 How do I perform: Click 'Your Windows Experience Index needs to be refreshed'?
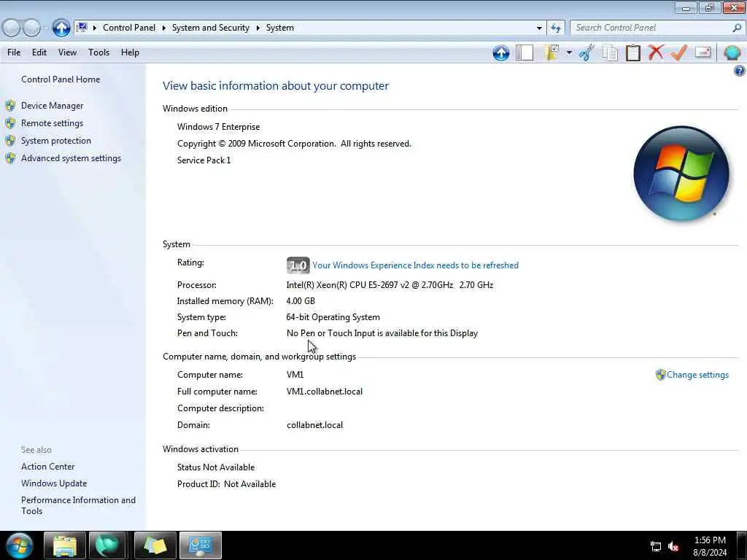coord(415,265)
